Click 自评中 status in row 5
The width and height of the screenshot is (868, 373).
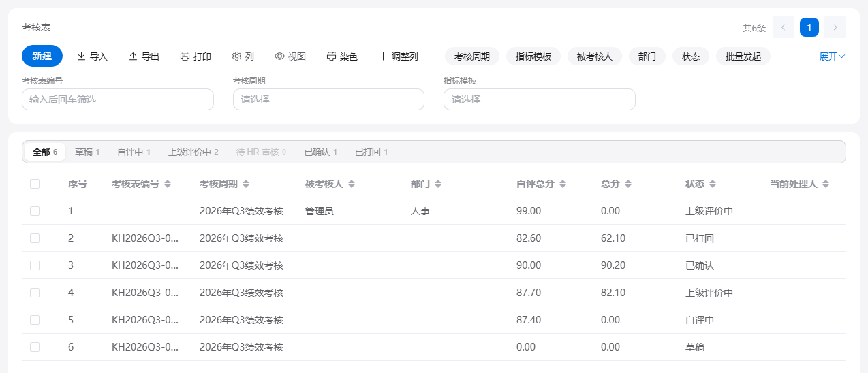click(700, 320)
